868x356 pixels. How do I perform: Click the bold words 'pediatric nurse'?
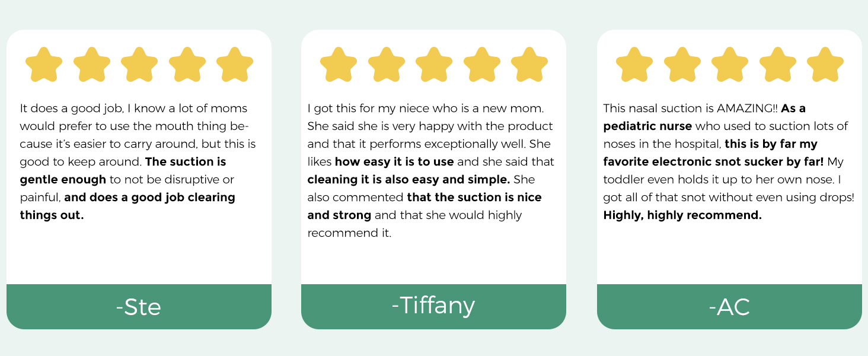click(647, 126)
